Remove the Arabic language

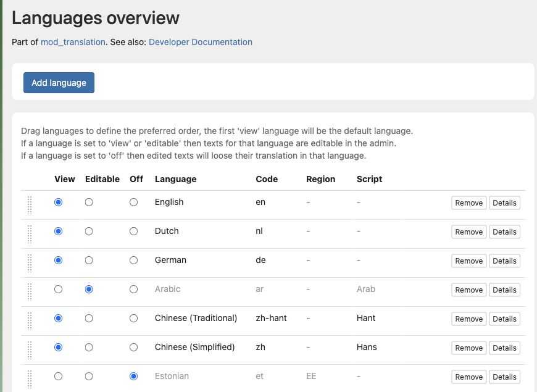coord(469,290)
